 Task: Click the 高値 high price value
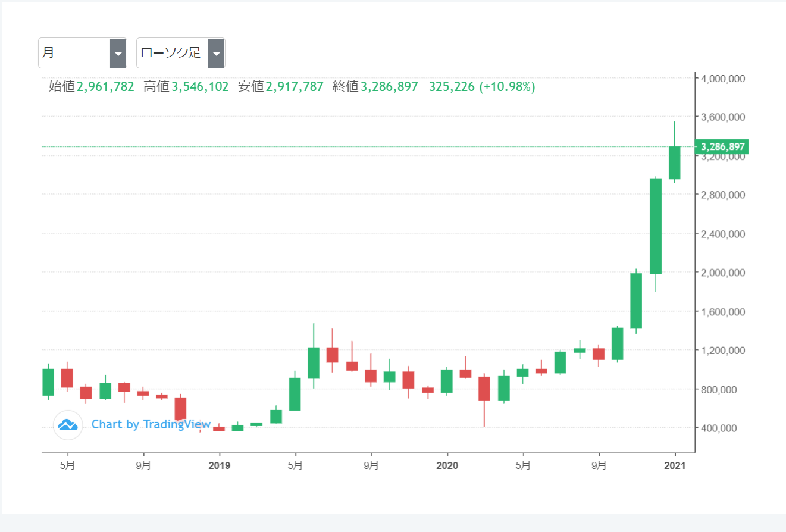pos(200,87)
